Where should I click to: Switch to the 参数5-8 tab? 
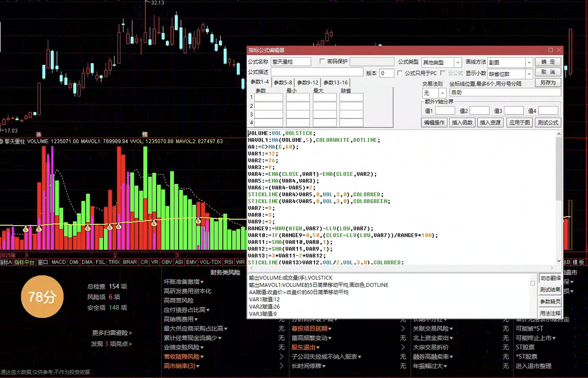(x=283, y=83)
